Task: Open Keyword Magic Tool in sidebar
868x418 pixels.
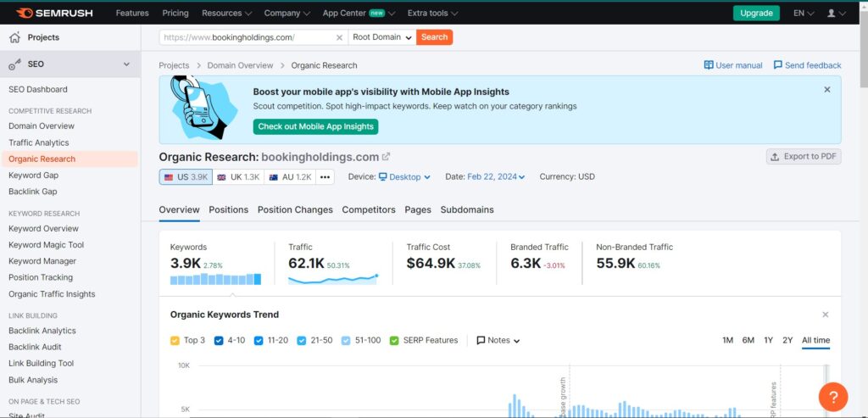Action: point(47,245)
